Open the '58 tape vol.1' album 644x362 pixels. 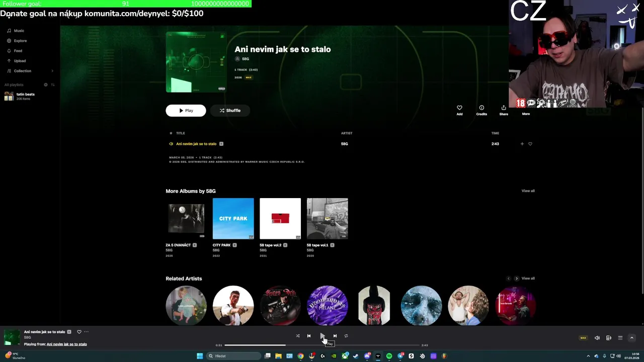[x=327, y=219]
